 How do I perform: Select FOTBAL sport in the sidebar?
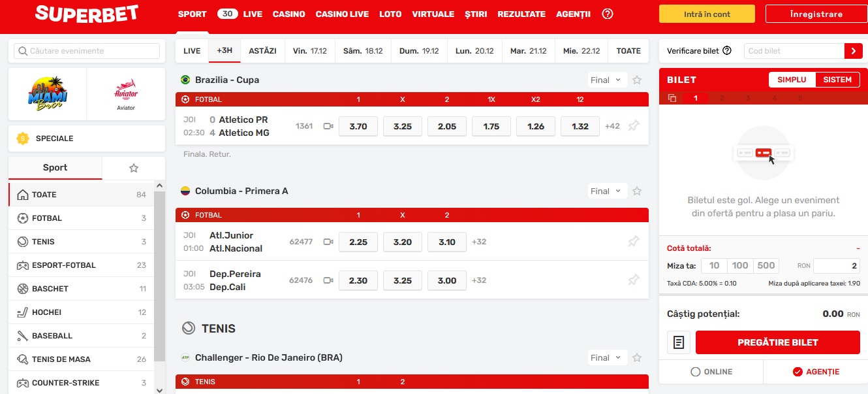coord(82,218)
